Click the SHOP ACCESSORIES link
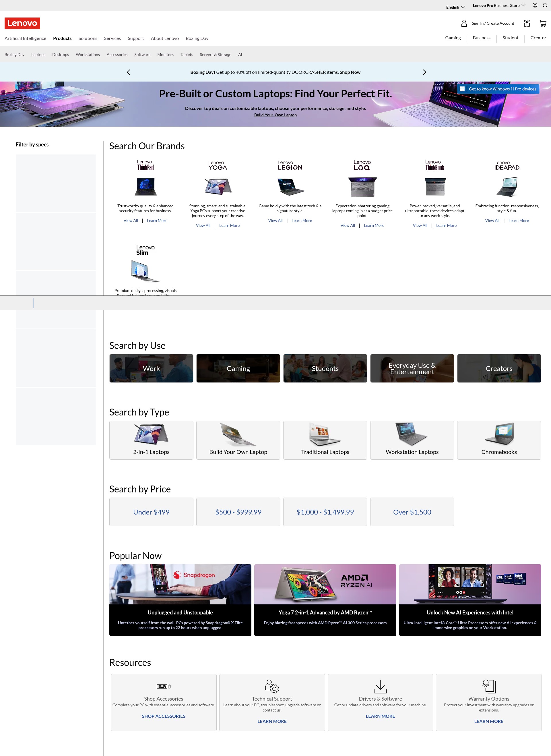The width and height of the screenshot is (551, 756). 163,716
